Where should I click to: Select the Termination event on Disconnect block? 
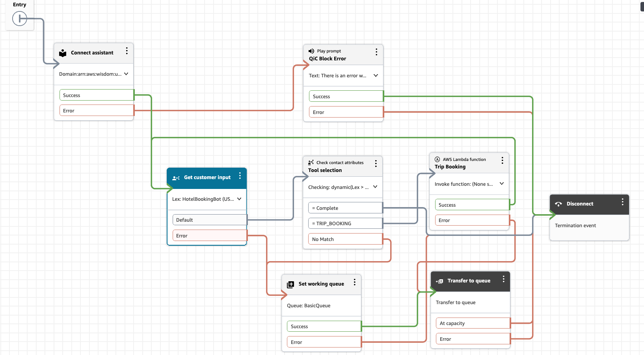pyautogui.click(x=575, y=225)
